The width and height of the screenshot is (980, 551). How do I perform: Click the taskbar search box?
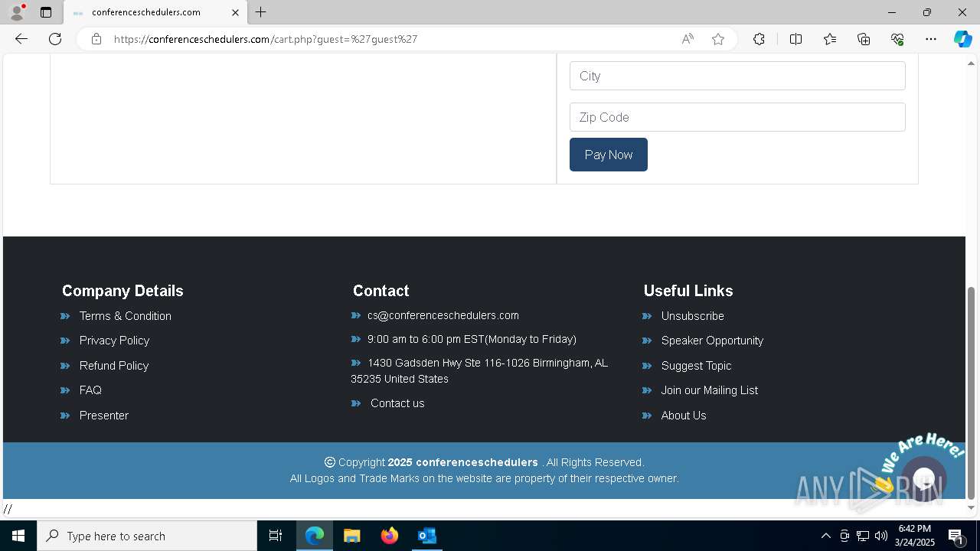pyautogui.click(x=147, y=536)
